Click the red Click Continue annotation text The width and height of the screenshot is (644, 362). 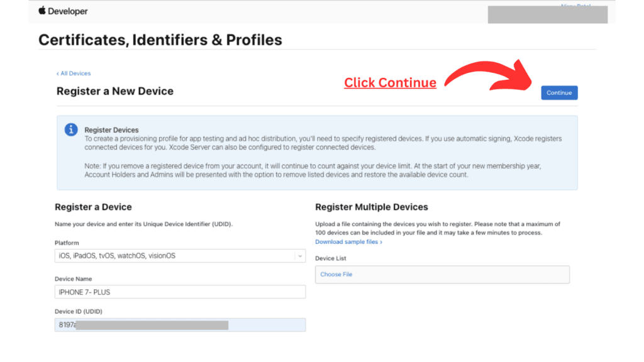[390, 83]
